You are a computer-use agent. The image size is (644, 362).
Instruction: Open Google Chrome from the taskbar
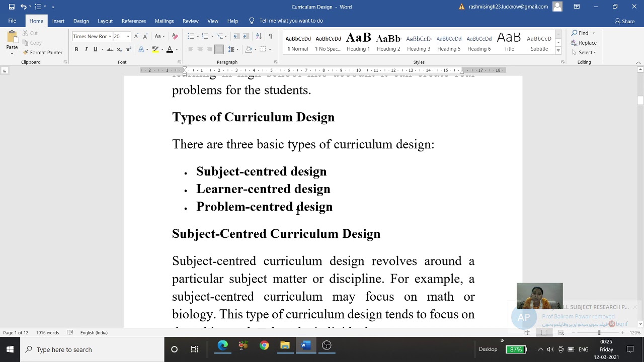tap(264, 346)
